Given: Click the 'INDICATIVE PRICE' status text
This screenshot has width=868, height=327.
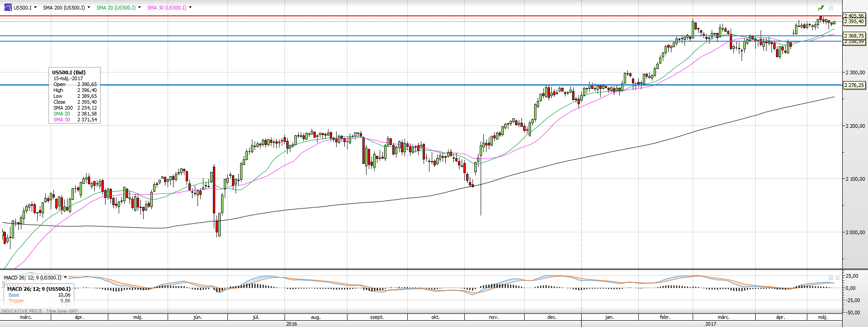Looking at the screenshot, I should coord(22,311).
